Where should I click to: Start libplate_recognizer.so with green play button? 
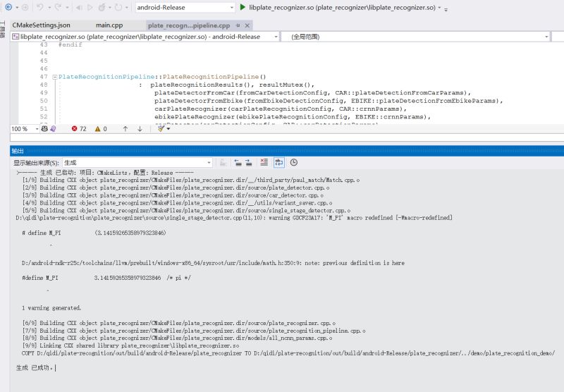pos(243,7)
